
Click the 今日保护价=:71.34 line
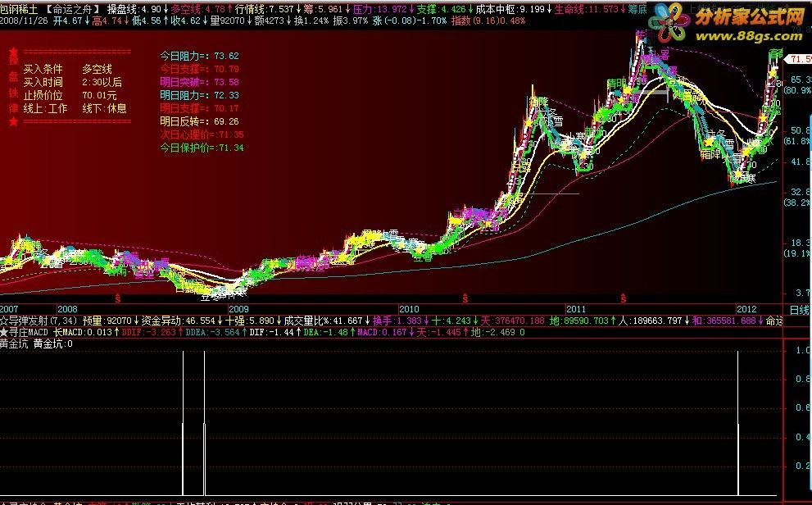[x=202, y=148]
